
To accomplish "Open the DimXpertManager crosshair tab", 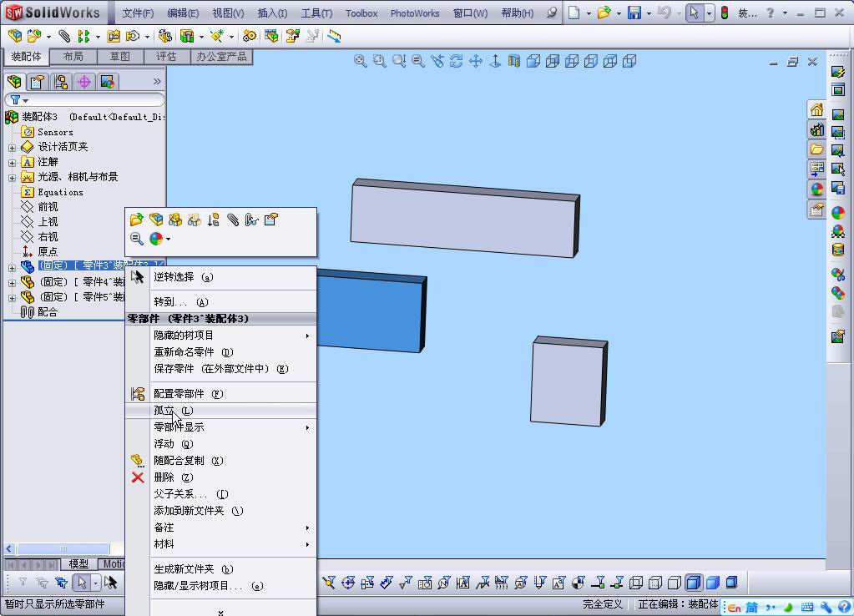I will tap(84, 82).
